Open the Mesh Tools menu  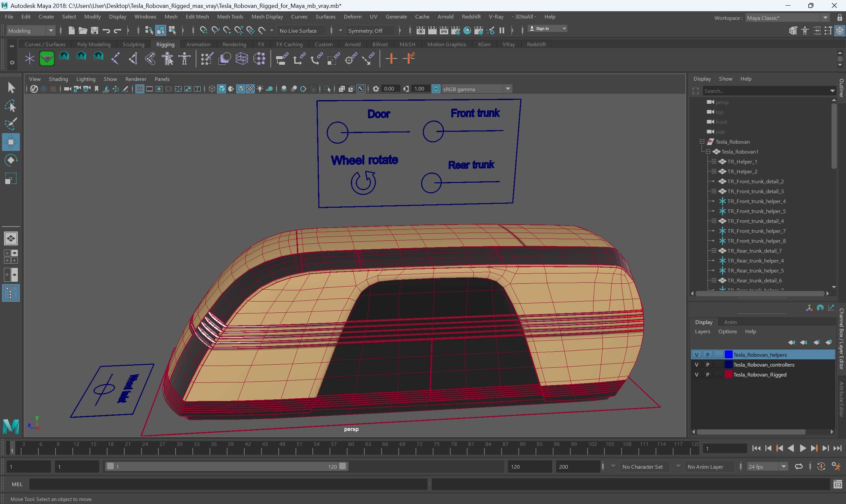pyautogui.click(x=230, y=17)
